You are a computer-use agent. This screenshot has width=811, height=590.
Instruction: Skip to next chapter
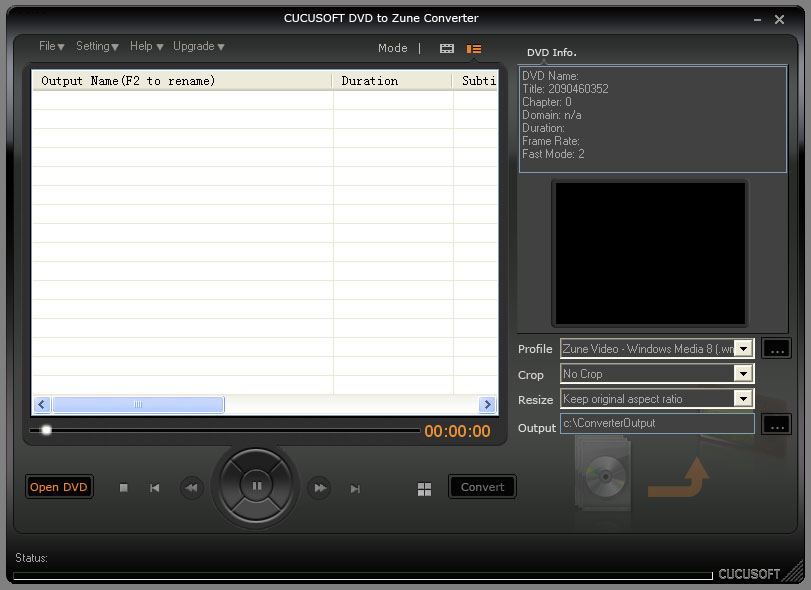pos(355,488)
